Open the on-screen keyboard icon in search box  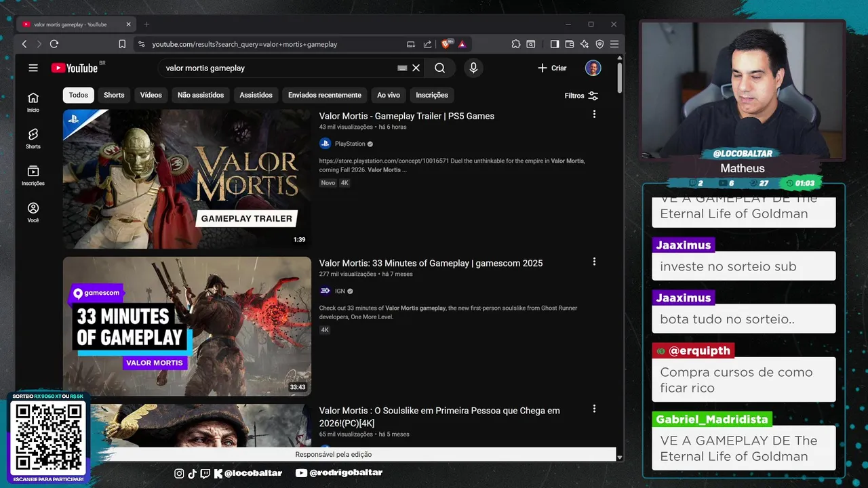point(402,68)
